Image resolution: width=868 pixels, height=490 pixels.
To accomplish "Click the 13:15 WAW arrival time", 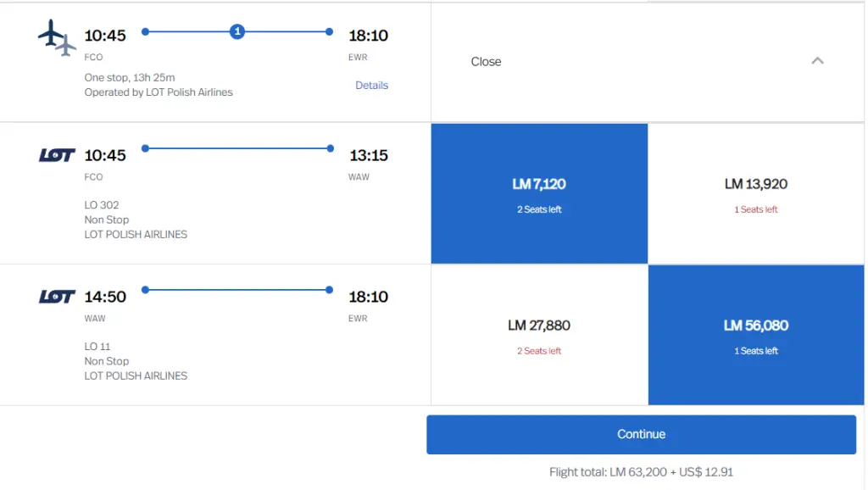I will [368, 156].
